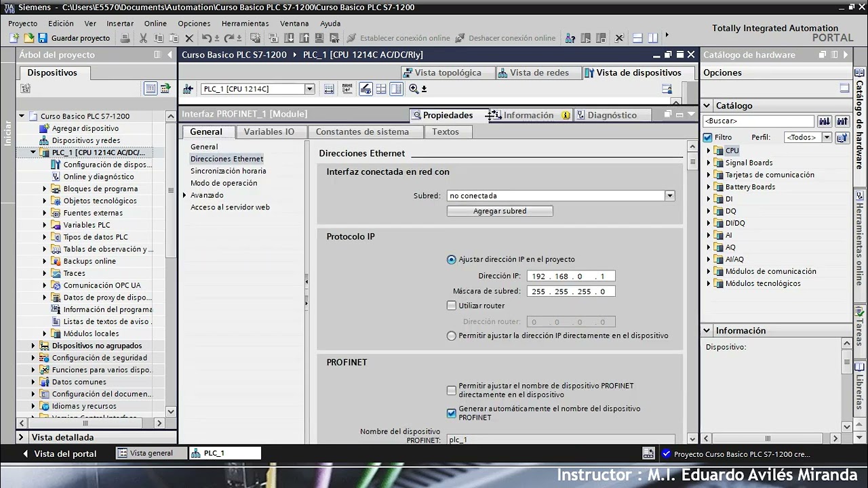Click the Cut scissors icon
The height and width of the screenshot is (488, 868).
click(x=143, y=39)
